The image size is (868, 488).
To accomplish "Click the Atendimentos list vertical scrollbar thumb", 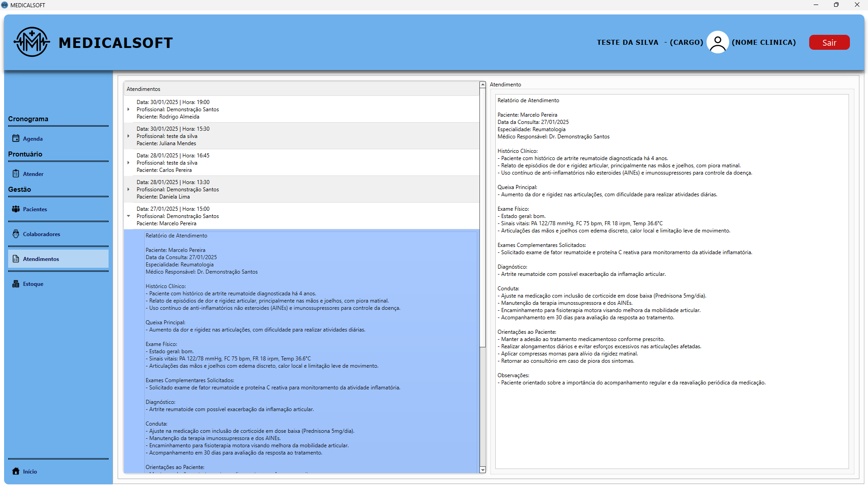I will pyautogui.click(x=483, y=218).
